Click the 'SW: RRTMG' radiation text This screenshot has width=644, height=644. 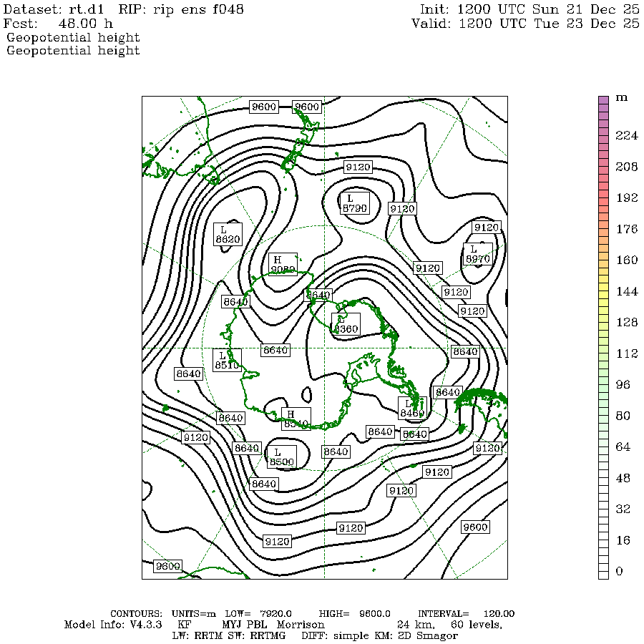(258, 636)
